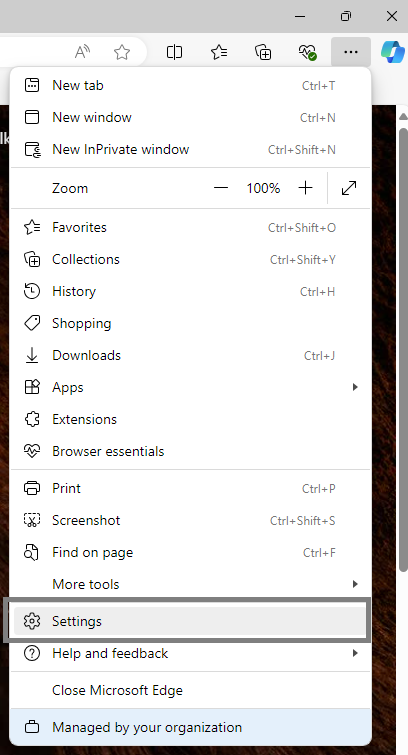Open Settings from the menu
This screenshot has height=755, width=408.
click(x=191, y=621)
